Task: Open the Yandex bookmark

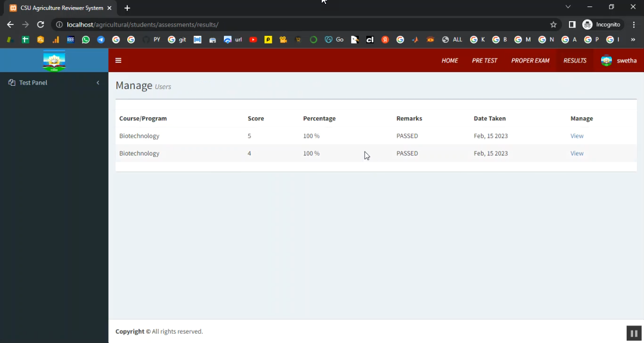Action: (385, 40)
